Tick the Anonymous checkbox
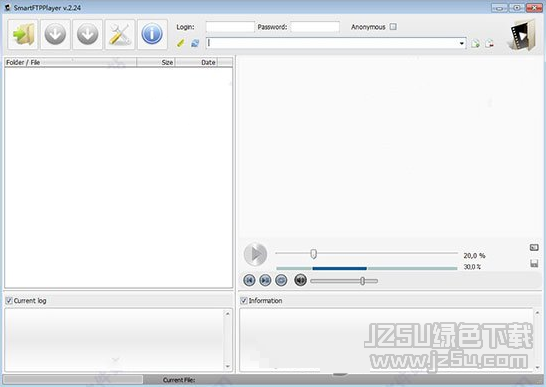 click(393, 27)
